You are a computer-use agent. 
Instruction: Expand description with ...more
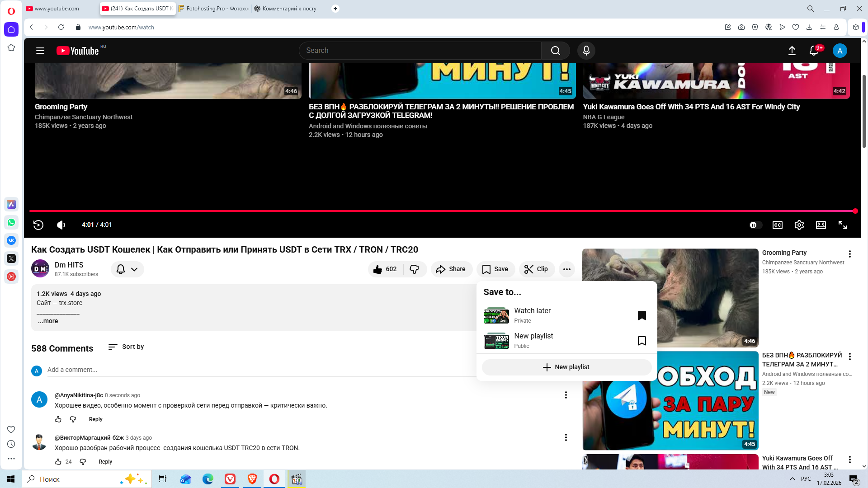(x=48, y=321)
